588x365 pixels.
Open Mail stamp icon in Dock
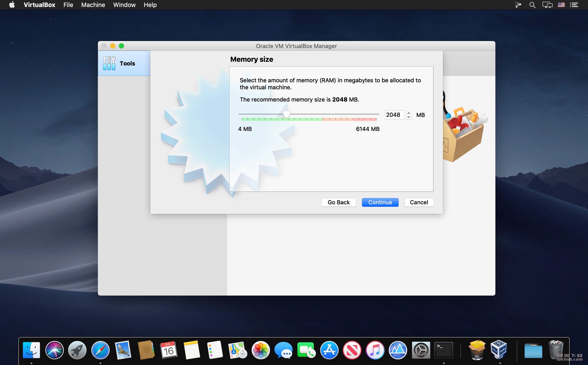pyautogui.click(x=123, y=350)
